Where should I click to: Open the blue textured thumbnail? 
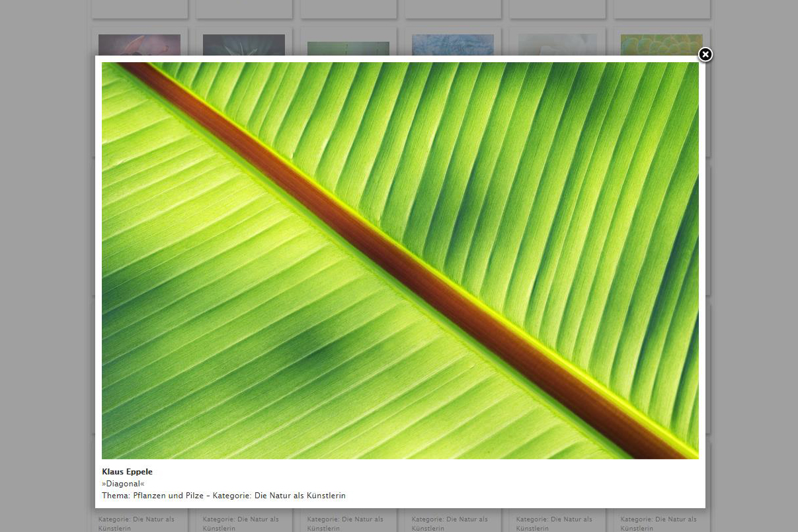pyautogui.click(x=452, y=45)
